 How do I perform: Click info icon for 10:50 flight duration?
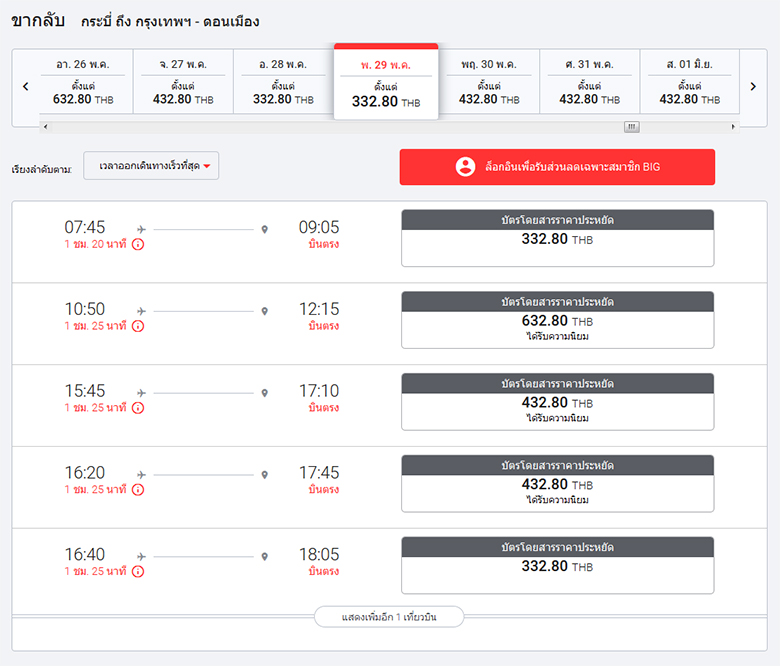point(138,326)
